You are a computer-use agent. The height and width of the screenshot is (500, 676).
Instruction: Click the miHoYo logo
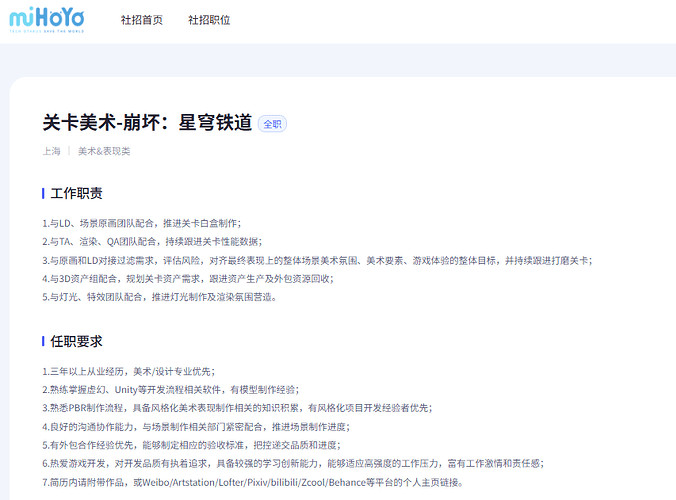click(x=47, y=19)
